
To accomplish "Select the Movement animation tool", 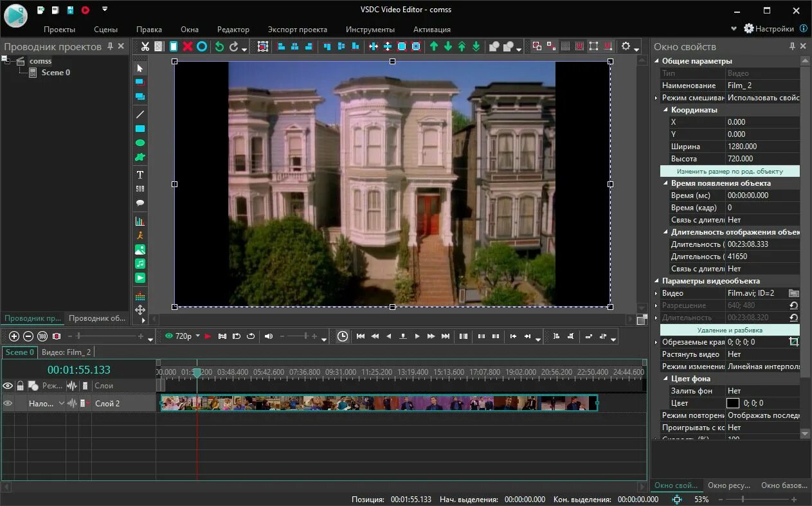I will click(x=140, y=234).
